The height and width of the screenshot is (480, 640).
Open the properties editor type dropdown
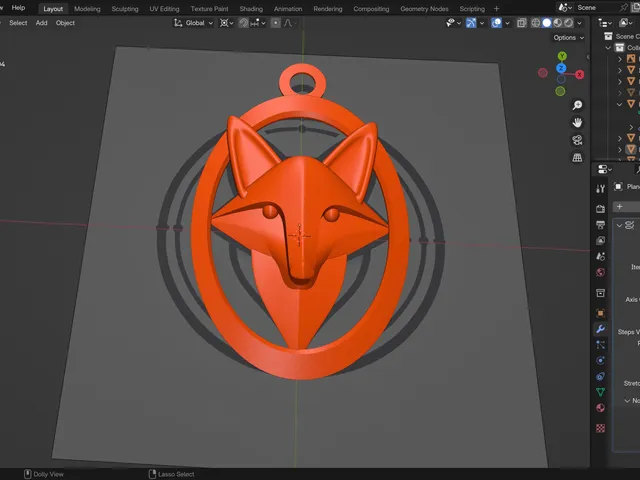pos(604,169)
